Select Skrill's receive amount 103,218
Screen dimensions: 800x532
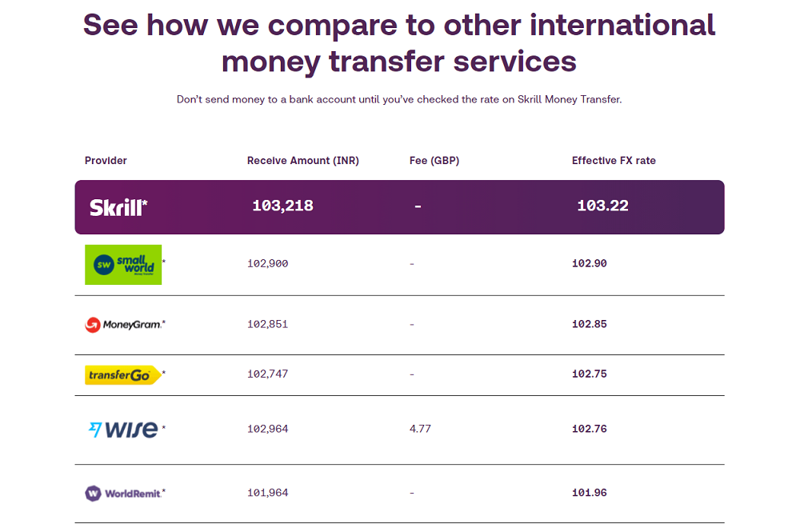click(x=282, y=206)
